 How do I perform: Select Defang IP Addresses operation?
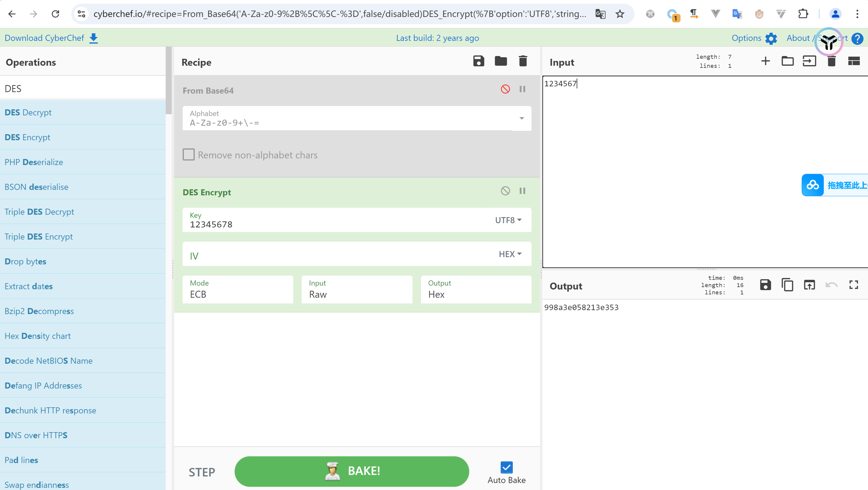83,386
